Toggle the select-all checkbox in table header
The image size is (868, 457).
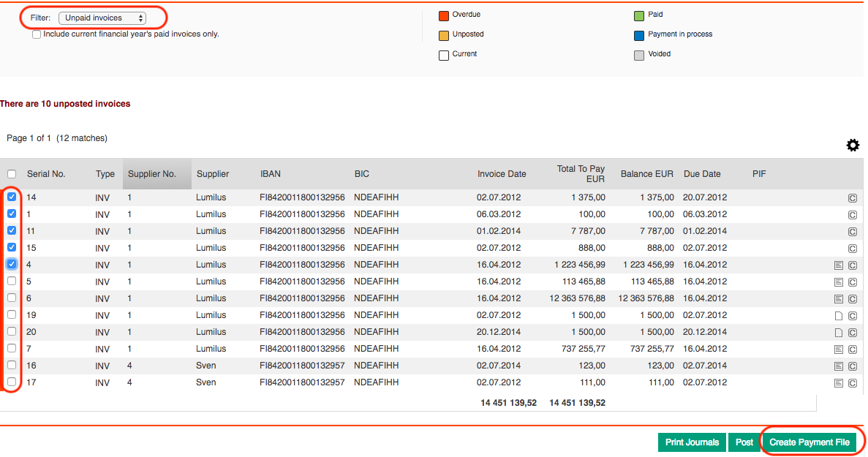click(12, 174)
